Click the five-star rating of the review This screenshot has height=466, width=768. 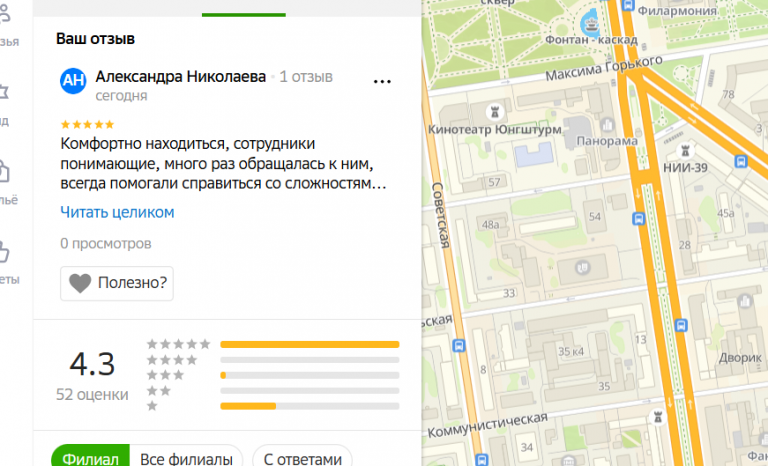click(x=87, y=124)
